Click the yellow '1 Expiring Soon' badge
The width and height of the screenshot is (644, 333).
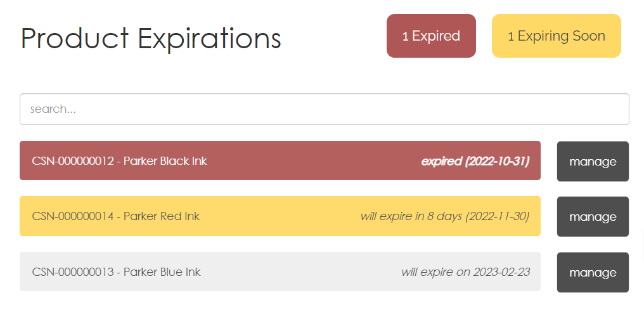point(556,36)
